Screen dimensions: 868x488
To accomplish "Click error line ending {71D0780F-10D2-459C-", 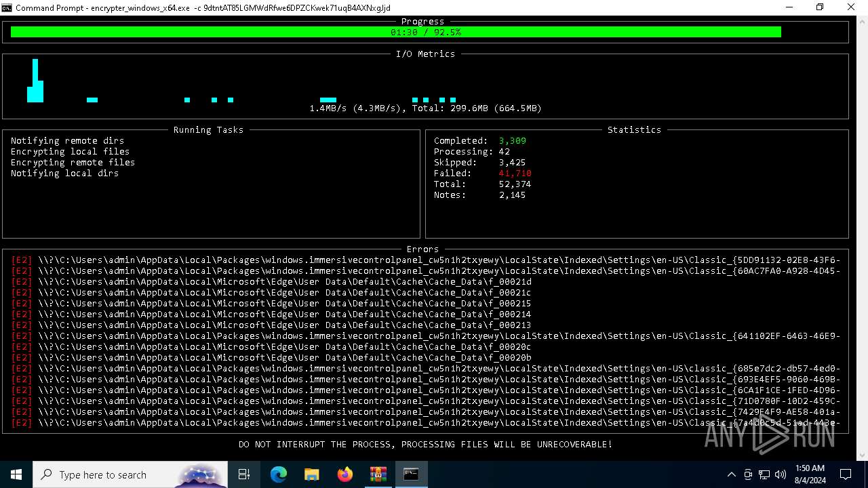I will point(426,401).
